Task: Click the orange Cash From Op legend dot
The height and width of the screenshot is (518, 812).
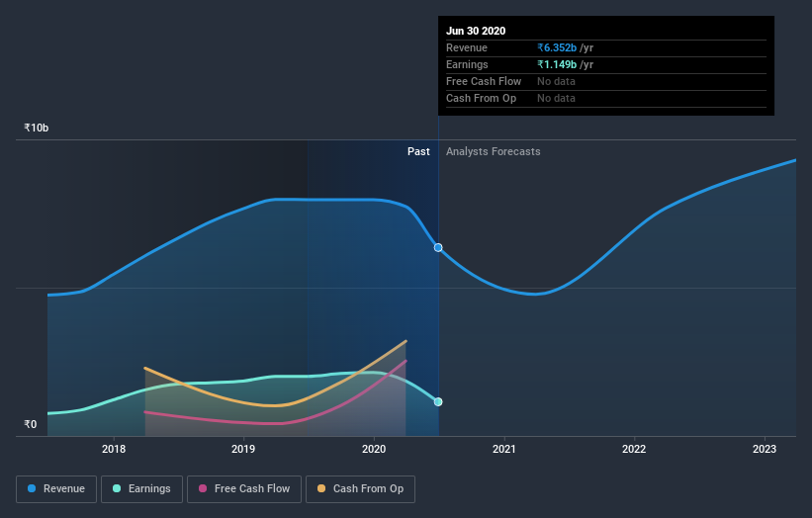Action: click(321, 488)
